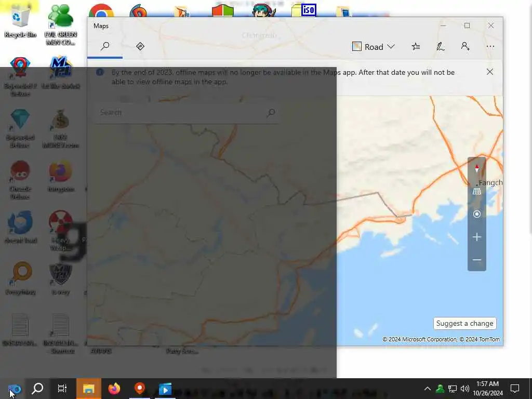Viewport: 532px width, 399px height.
Task: Rotate map to north using compass
Action: (x=477, y=169)
